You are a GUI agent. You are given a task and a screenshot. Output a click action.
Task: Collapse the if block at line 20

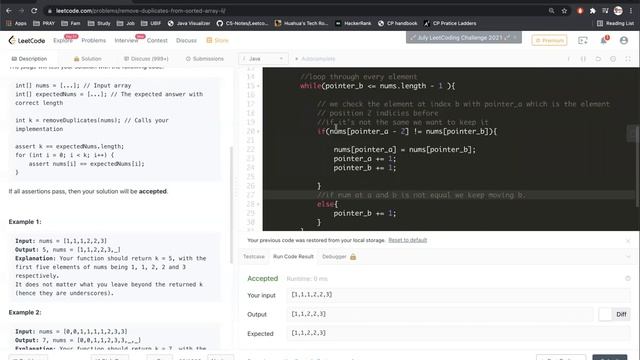(258, 131)
